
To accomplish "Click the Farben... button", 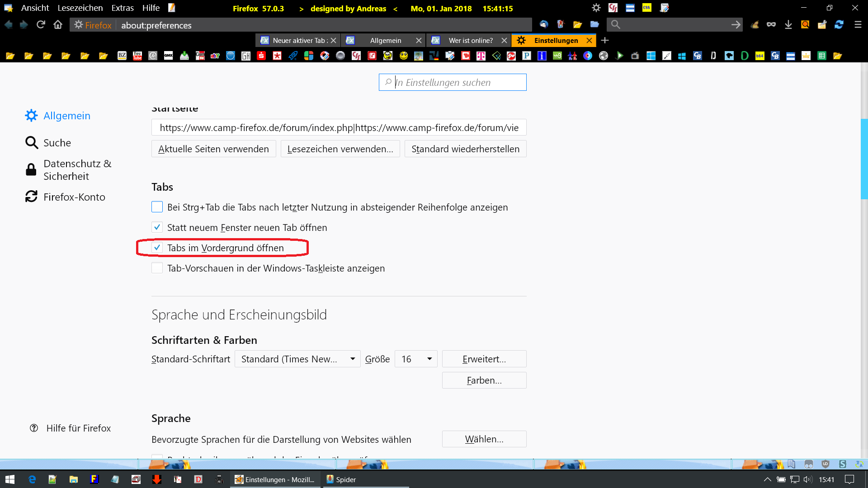I will [x=484, y=380].
